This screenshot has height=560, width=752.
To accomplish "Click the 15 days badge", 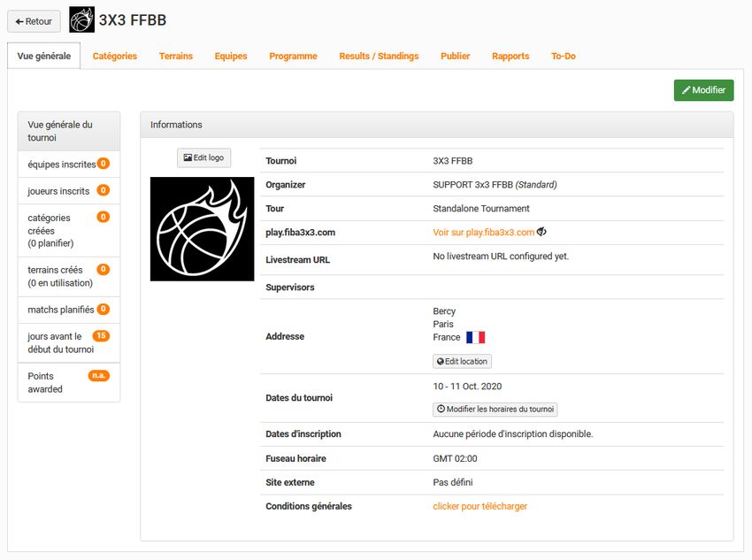I will point(101,335).
